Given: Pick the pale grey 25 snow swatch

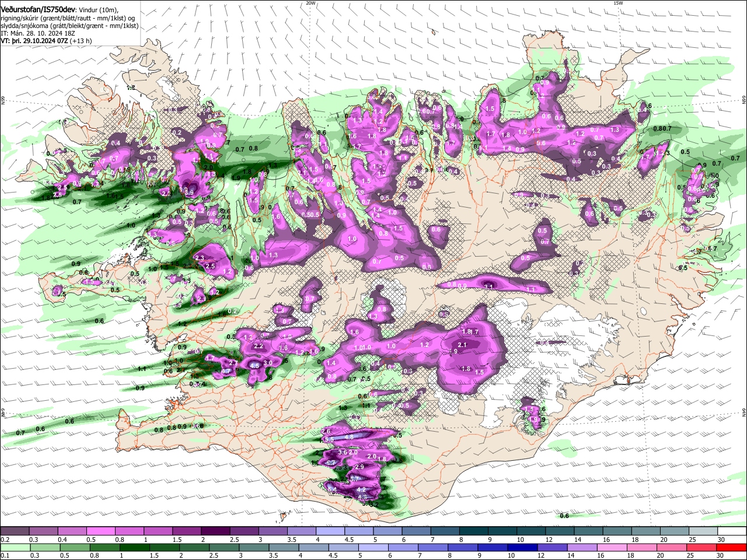Looking at the screenshot, I should 704,531.
